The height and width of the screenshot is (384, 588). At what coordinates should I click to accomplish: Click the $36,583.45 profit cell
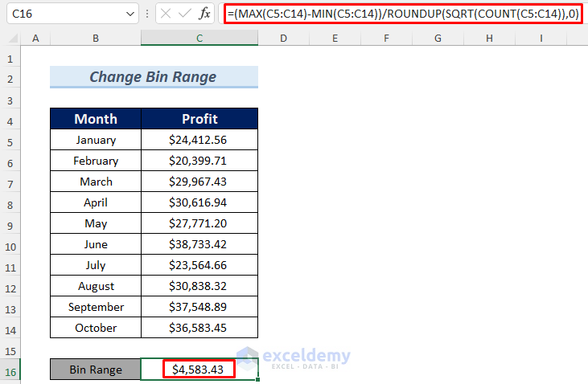click(x=199, y=328)
